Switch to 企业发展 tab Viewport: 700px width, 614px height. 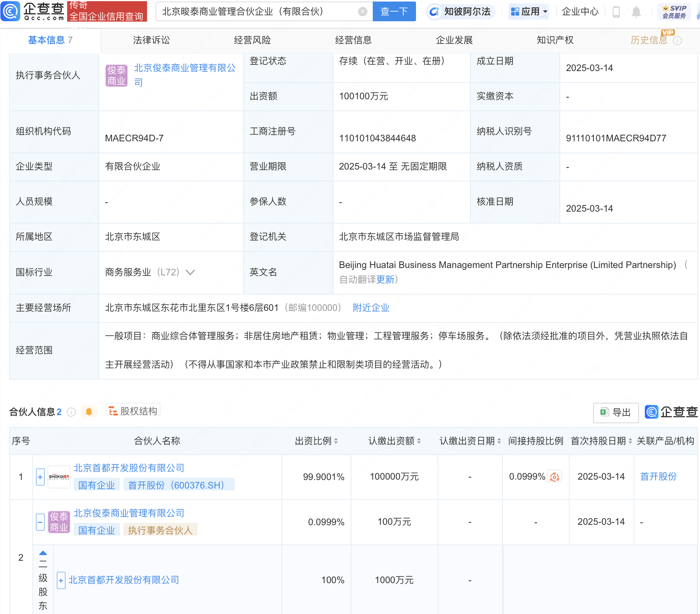pyautogui.click(x=454, y=40)
